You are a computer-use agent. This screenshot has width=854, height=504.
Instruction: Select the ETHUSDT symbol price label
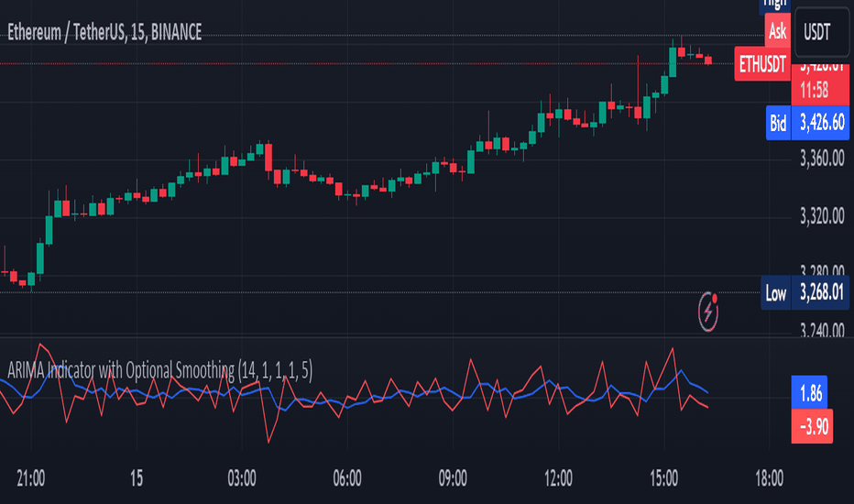pyautogui.click(x=762, y=64)
